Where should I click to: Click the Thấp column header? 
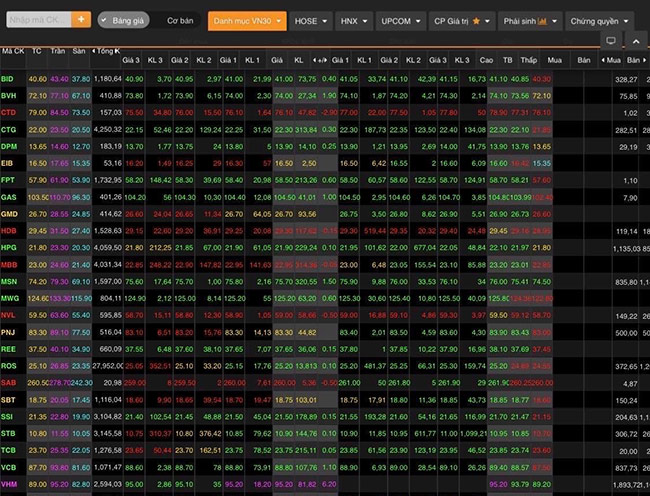click(529, 60)
